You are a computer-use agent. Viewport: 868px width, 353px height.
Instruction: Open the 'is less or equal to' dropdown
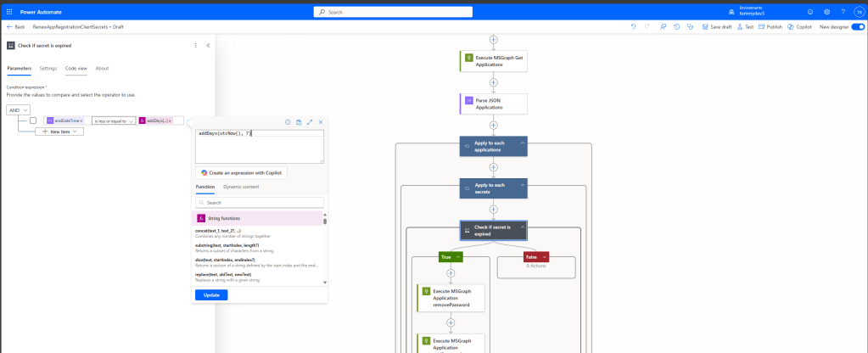[x=114, y=120]
